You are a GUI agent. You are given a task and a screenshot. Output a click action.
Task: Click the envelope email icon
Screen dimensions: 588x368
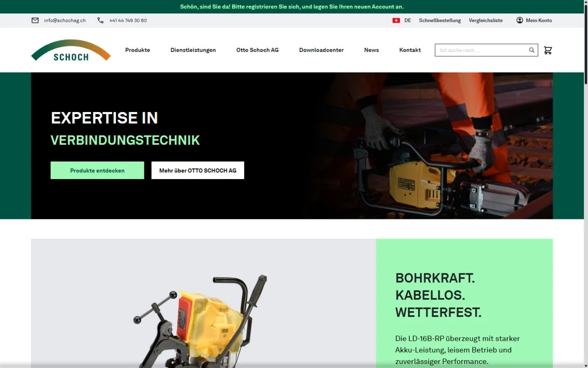point(35,20)
